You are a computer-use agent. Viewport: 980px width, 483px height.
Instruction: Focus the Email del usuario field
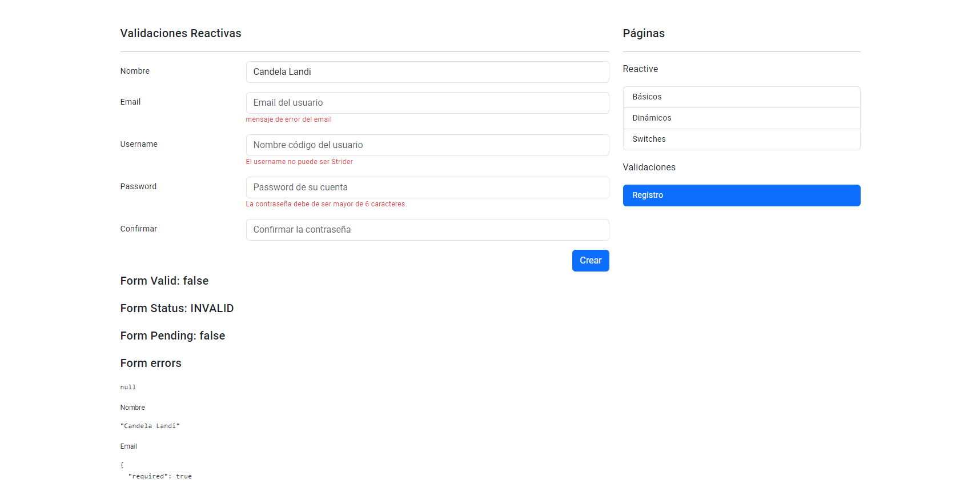coord(427,103)
